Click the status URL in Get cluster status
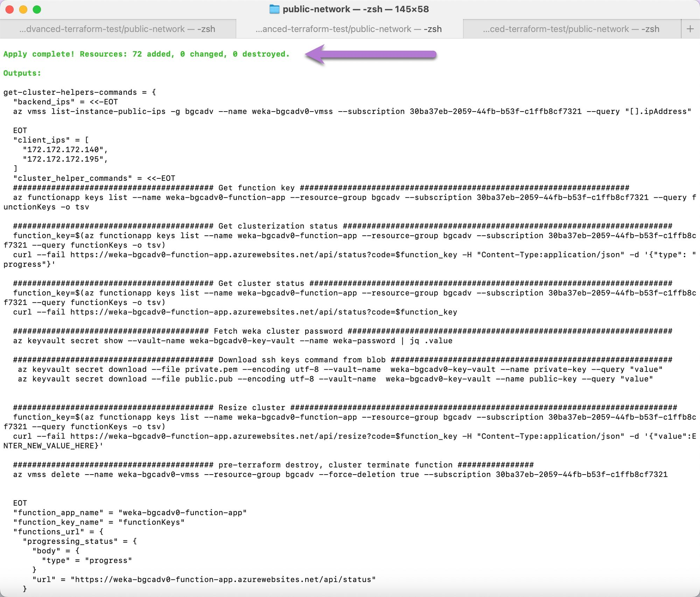The width and height of the screenshot is (700, 597). point(263,312)
